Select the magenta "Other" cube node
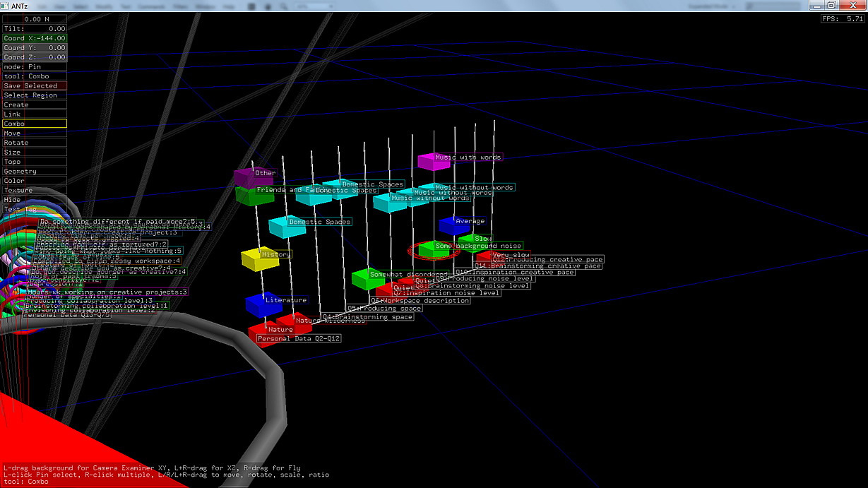 [249, 176]
